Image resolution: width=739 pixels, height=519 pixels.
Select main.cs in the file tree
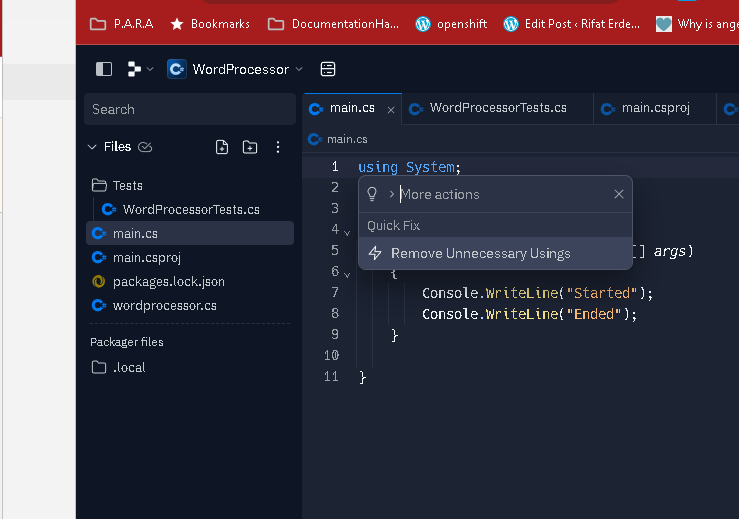point(190,233)
